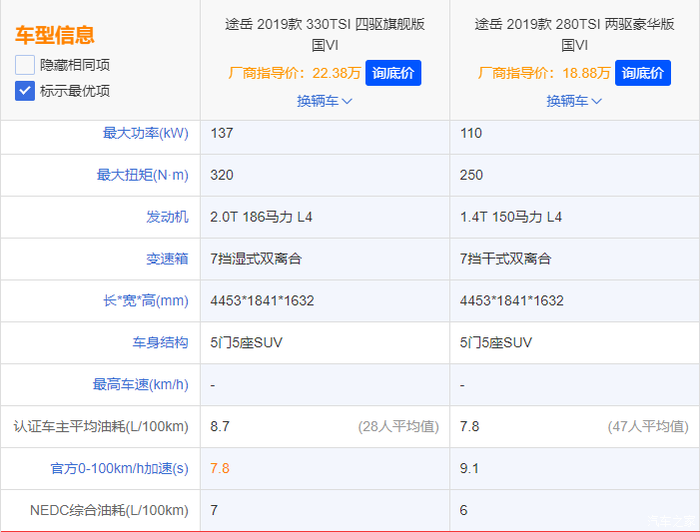Viewport: 700px width, 532px height.
Task: Click 询底价 for the 280TSI 两驱豪华版
Action: pos(643,73)
